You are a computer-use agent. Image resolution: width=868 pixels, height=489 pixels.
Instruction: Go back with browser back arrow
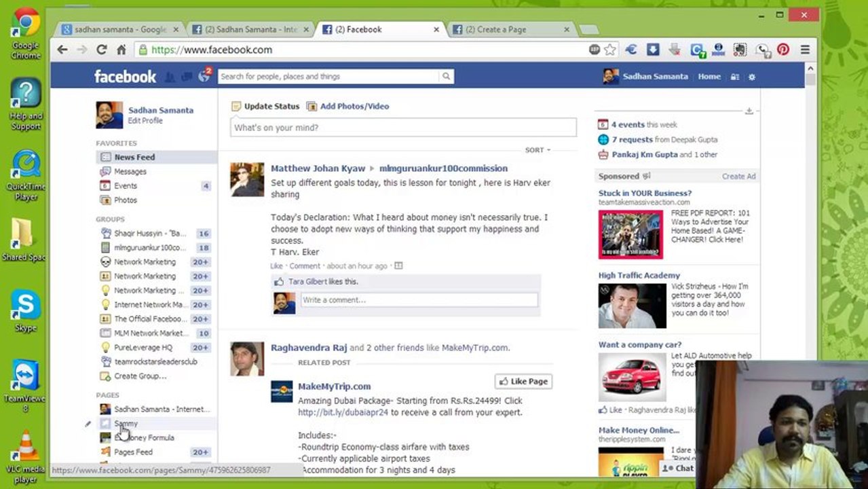pos(62,50)
